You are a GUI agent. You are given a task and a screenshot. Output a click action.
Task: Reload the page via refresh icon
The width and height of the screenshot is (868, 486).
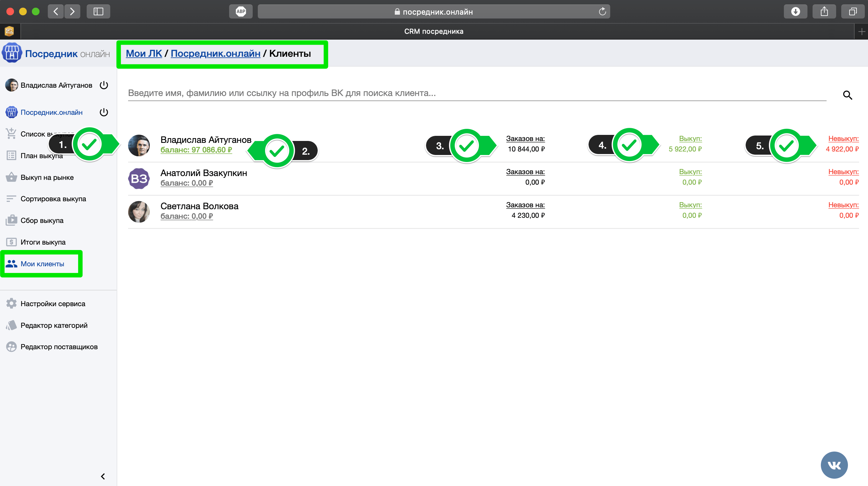(602, 11)
